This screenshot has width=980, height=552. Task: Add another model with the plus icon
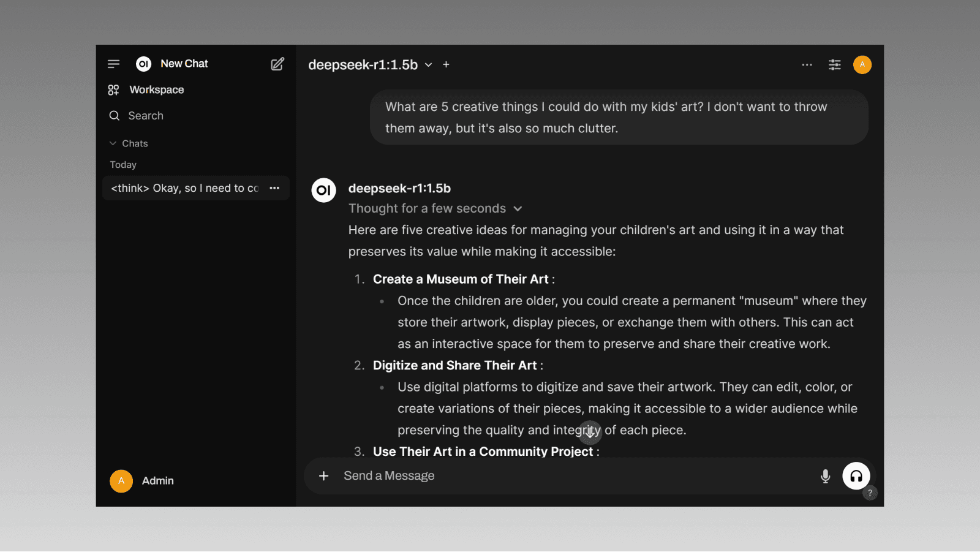pyautogui.click(x=446, y=64)
